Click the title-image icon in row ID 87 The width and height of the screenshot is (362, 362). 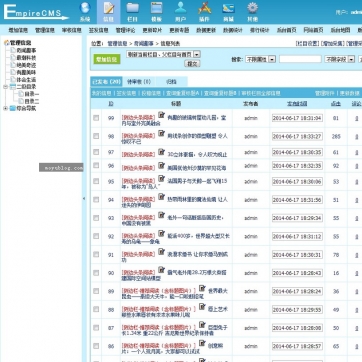pyautogui.click(x=202, y=325)
